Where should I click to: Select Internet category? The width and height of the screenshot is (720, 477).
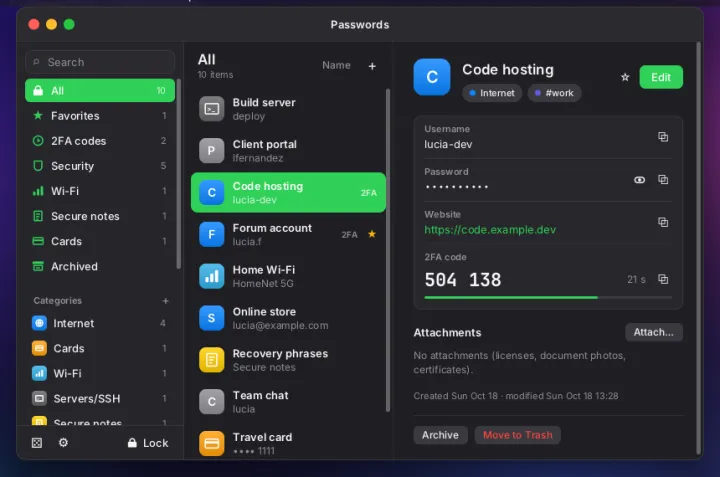tap(100, 323)
